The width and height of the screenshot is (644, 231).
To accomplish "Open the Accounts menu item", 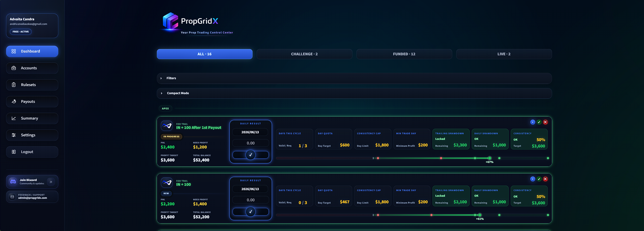I will [32, 68].
